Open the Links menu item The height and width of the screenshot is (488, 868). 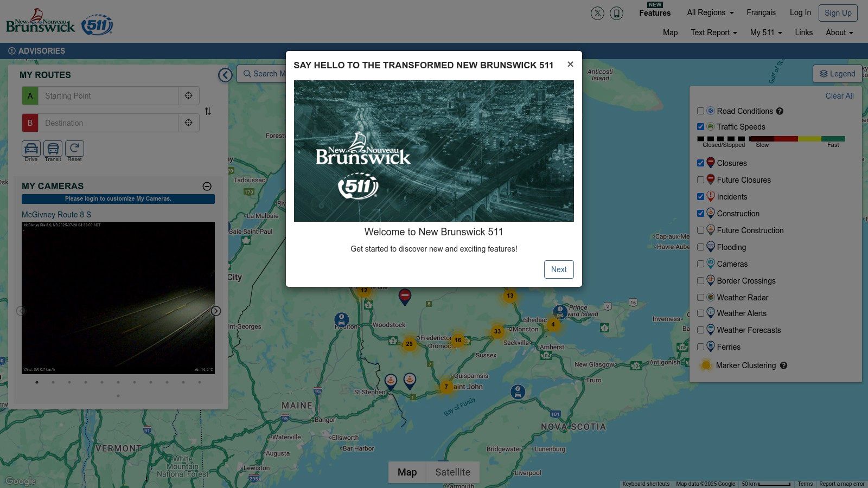803,33
